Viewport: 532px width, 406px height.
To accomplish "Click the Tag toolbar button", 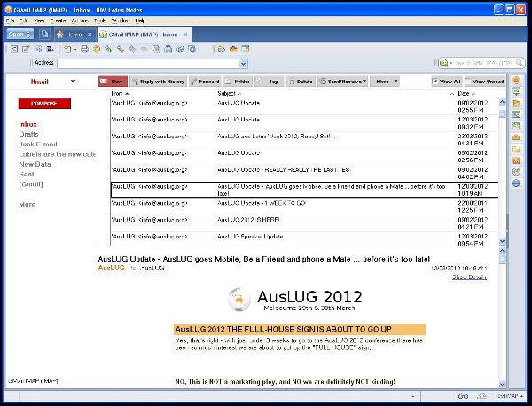I will pyautogui.click(x=270, y=82).
